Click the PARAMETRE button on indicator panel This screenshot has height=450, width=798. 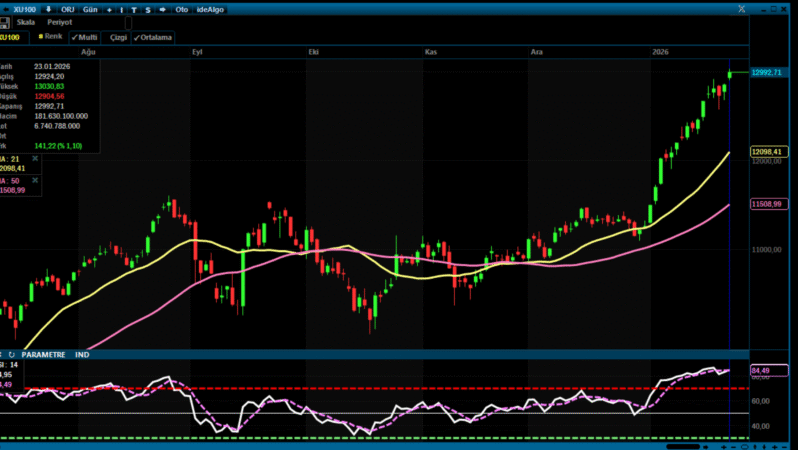click(x=43, y=354)
